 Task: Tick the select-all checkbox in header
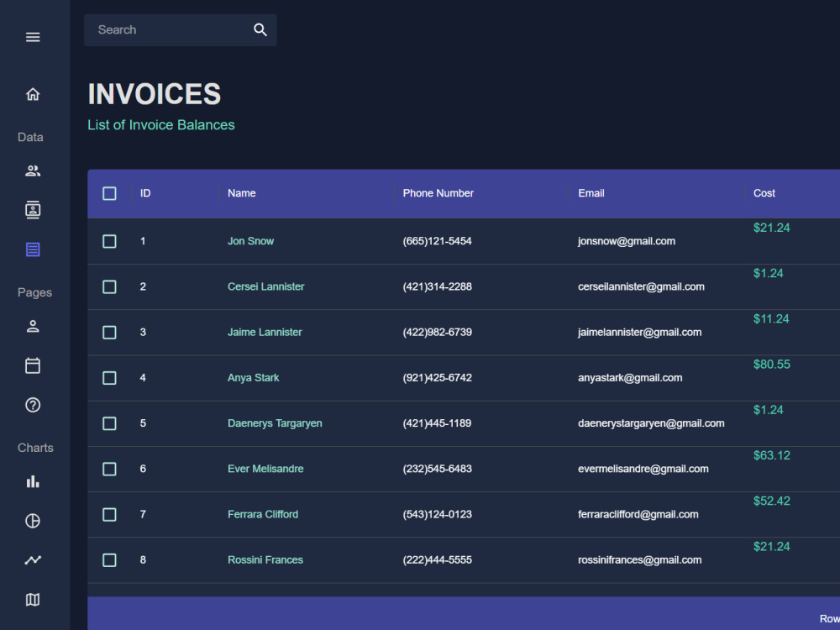(x=109, y=193)
